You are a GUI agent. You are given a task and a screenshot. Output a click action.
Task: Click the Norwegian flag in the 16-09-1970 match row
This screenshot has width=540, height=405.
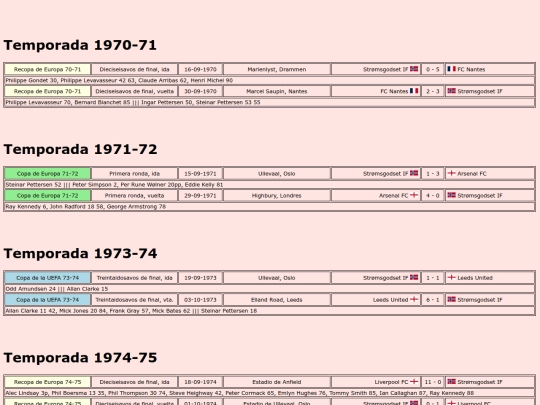414,69
